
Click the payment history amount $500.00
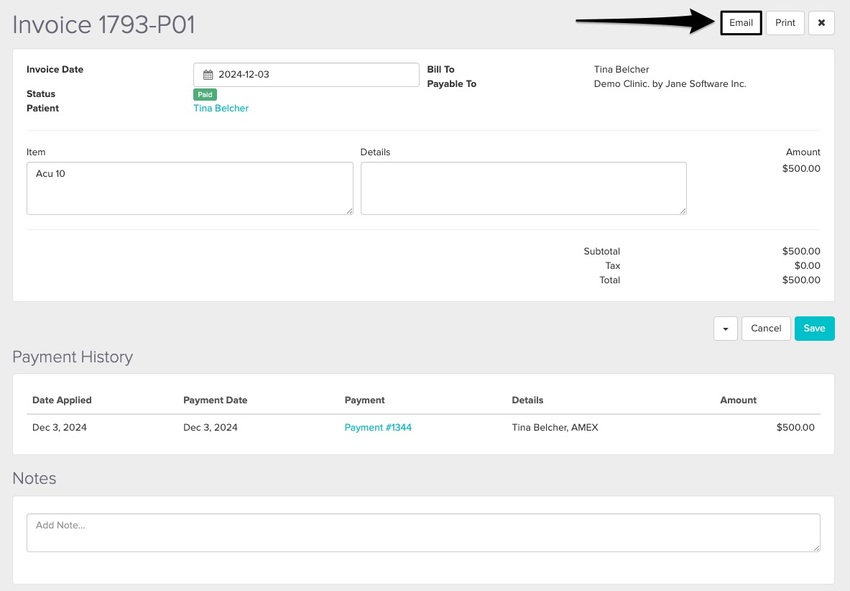coord(795,427)
